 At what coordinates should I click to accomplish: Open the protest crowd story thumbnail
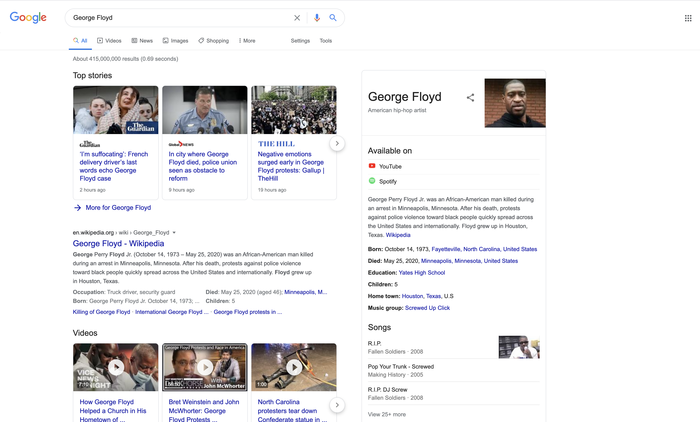coord(294,110)
